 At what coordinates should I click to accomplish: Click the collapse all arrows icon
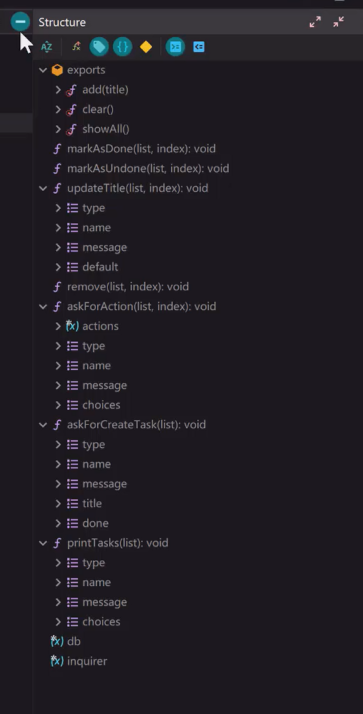(338, 22)
